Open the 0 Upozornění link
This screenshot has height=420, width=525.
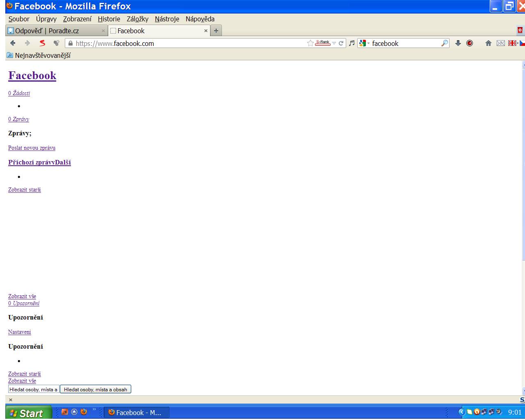[24, 303]
